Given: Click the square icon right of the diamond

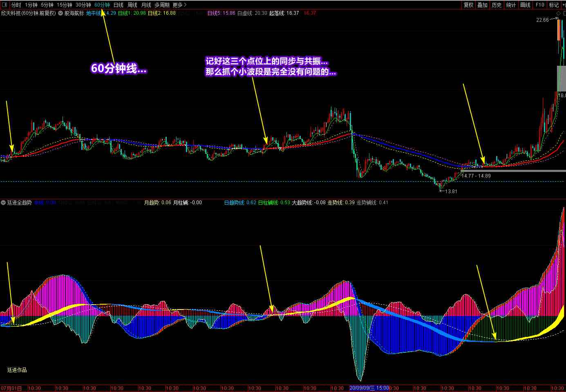Looking at the screenshot, I should [564, 13].
